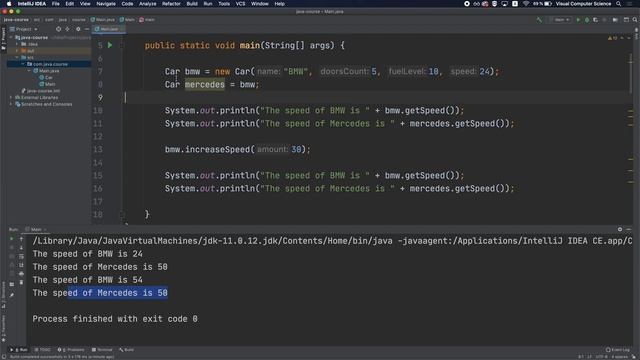Hide the Project panel with minus icon
This screenshot has height=360, width=640.
click(87, 29)
